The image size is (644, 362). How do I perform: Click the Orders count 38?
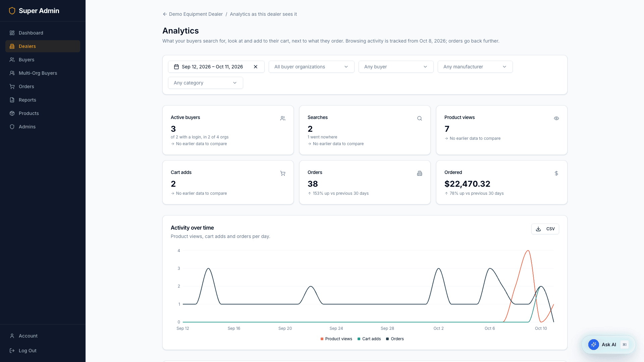click(x=313, y=184)
